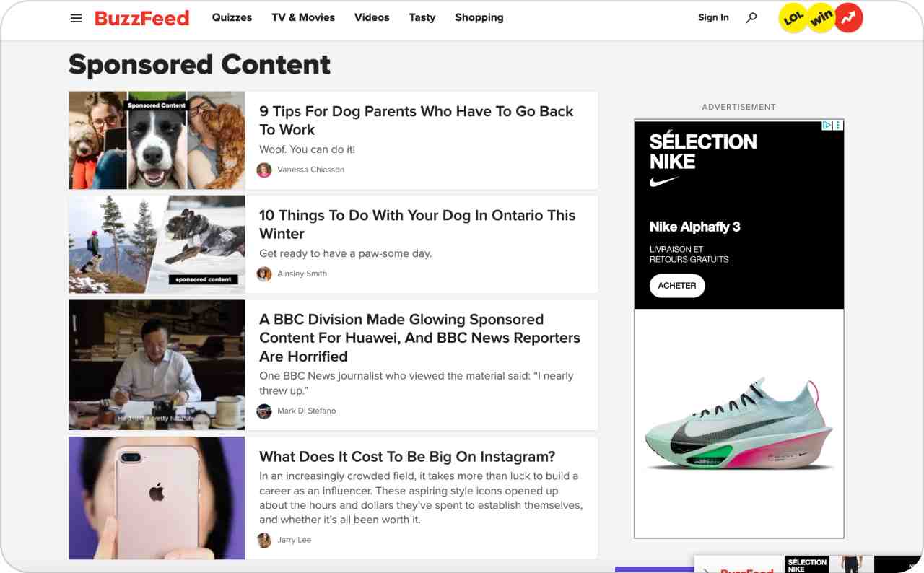Open the TV & Movies section
The image size is (924, 573).
pyautogui.click(x=302, y=17)
